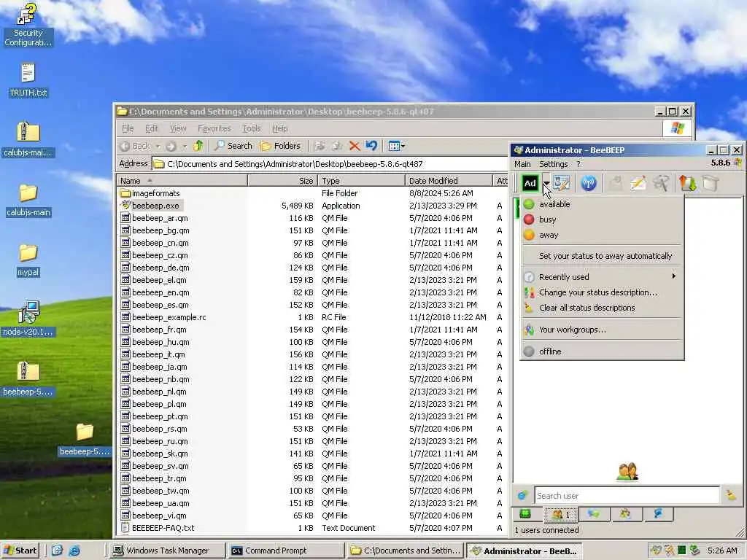747x560 pixels.
Task: Click the TRUTH.txt desktop icon
Action: pyautogui.click(x=28, y=80)
